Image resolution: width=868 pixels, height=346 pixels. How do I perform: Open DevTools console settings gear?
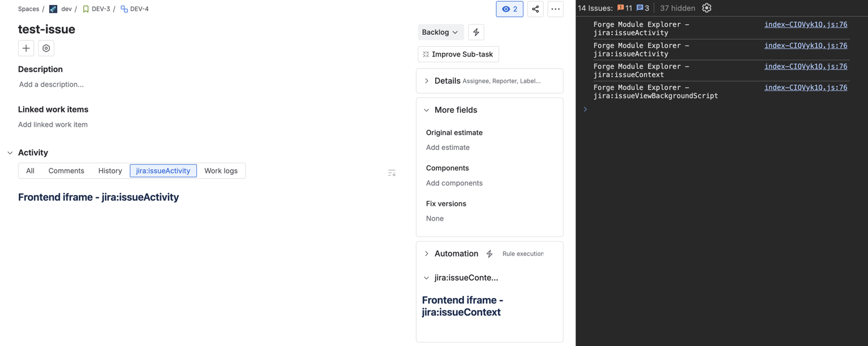tap(706, 8)
